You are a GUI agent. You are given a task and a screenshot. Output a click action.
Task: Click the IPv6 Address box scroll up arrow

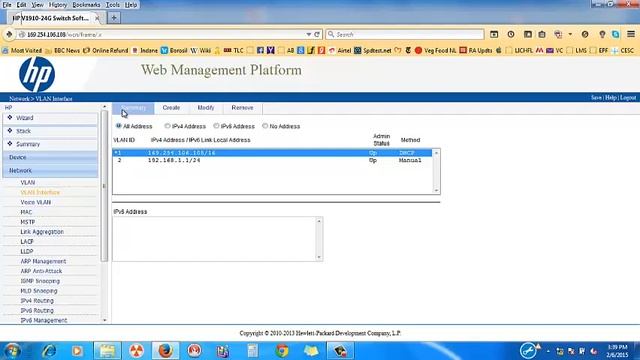pos(319,221)
